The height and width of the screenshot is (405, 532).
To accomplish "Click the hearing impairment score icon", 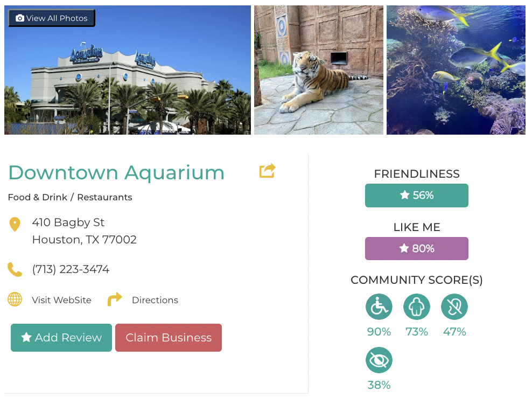I will pyautogui.click(x=454, y=307).
